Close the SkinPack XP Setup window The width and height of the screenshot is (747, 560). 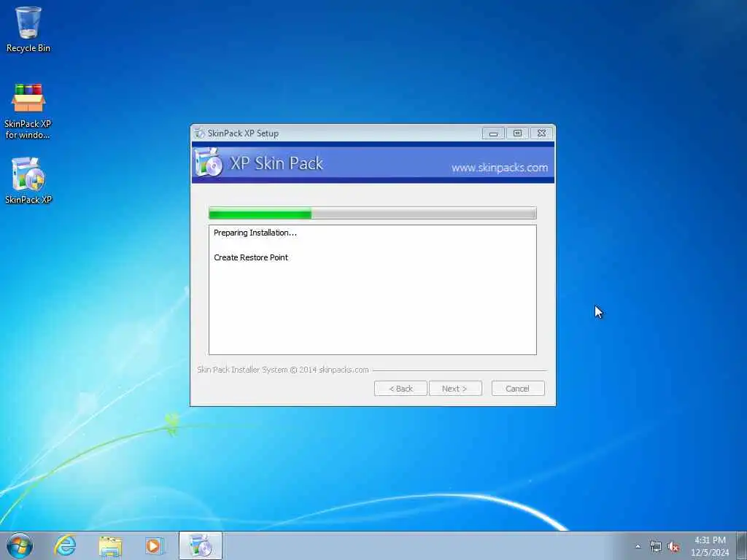coord(542,133)
